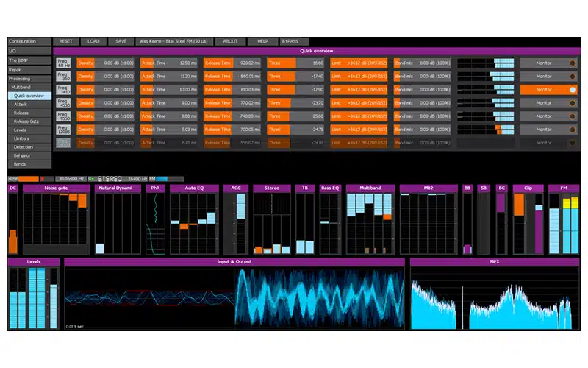Screen dimensions: 588x368
Task: Open the Release Gate page
Action: click(x=29, y=121)
